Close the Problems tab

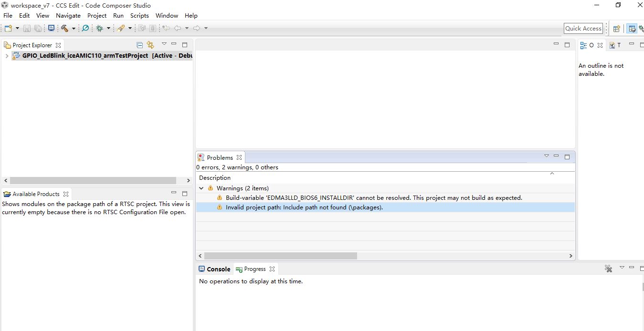coord(239,157)
